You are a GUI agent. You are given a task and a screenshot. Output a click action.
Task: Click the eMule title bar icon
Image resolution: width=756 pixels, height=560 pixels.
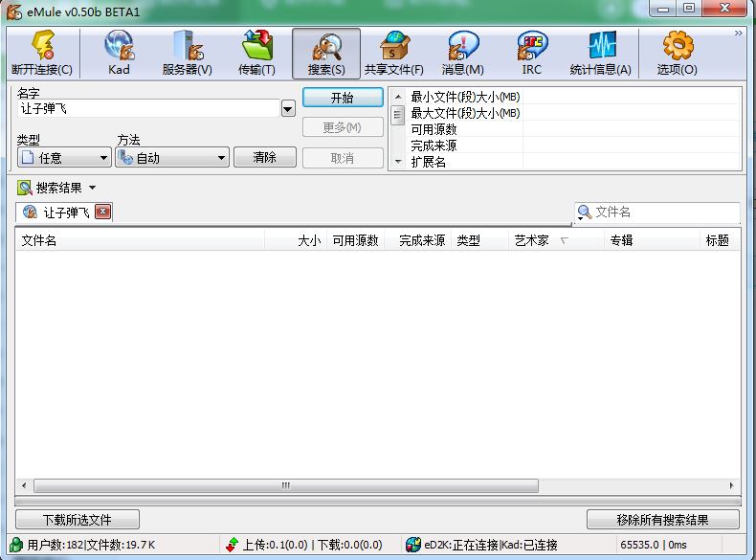(x=14, y=11)
